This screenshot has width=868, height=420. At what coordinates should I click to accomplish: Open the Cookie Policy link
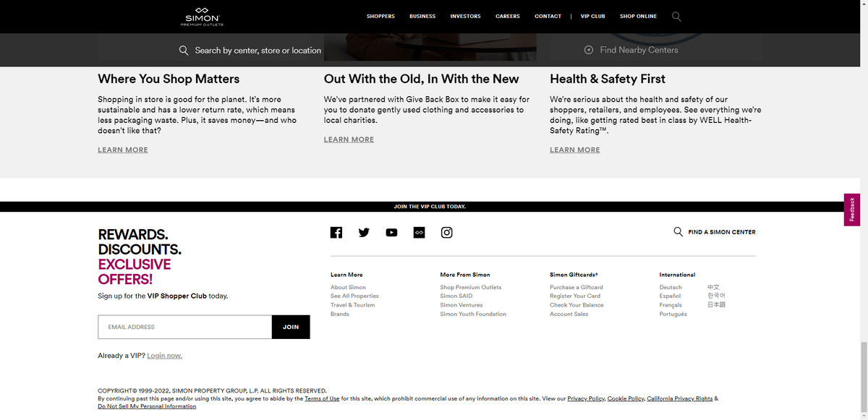coord(626,398)
